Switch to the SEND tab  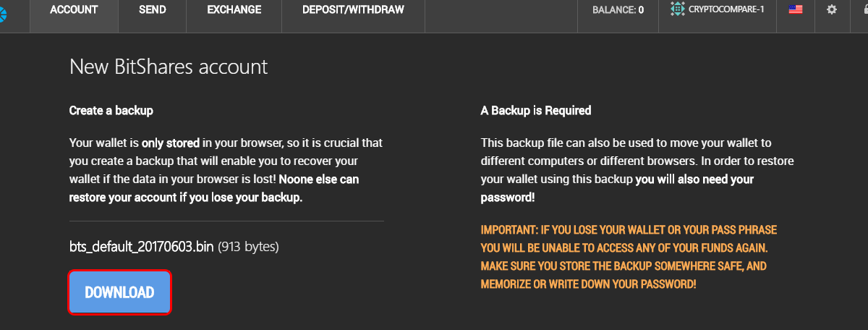152,10
